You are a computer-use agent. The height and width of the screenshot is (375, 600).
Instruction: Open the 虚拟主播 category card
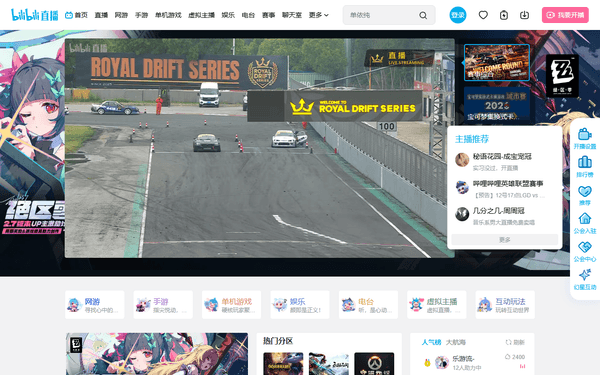pyautogui.click(x=437, y=305)
